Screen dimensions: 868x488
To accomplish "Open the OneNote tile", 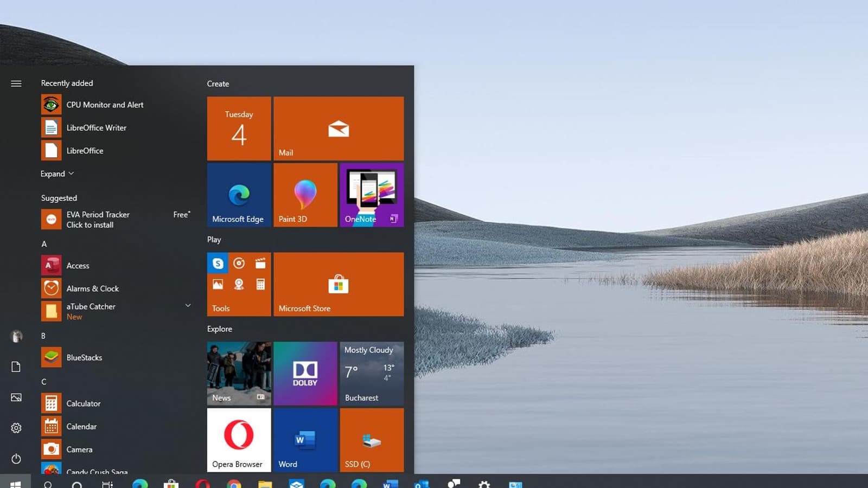I will [x=372, y=195].
